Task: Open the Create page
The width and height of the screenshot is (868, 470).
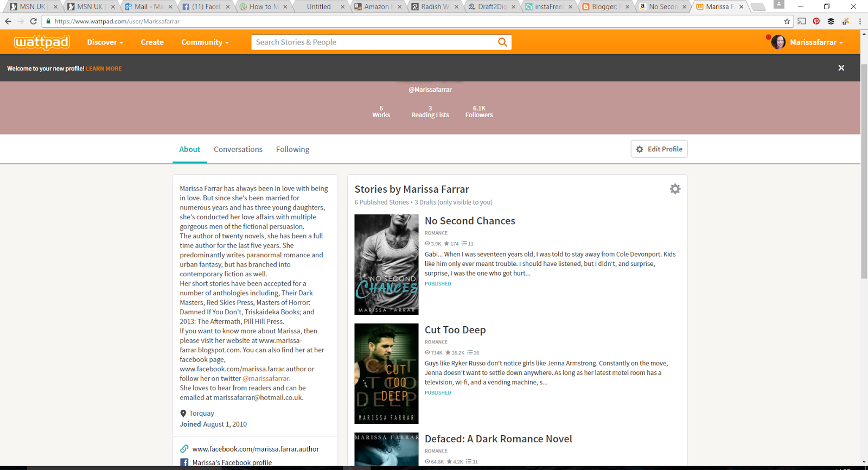Action: click(152, 42)
